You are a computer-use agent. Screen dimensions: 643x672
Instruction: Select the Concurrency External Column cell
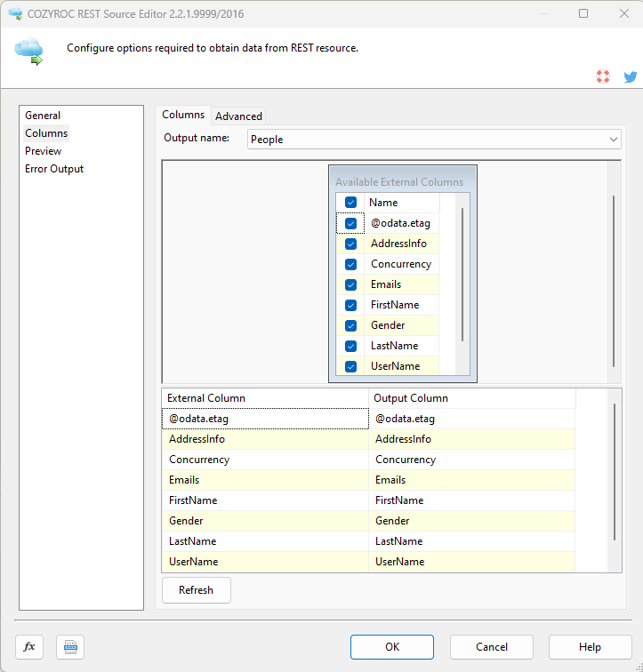[265, 460]
